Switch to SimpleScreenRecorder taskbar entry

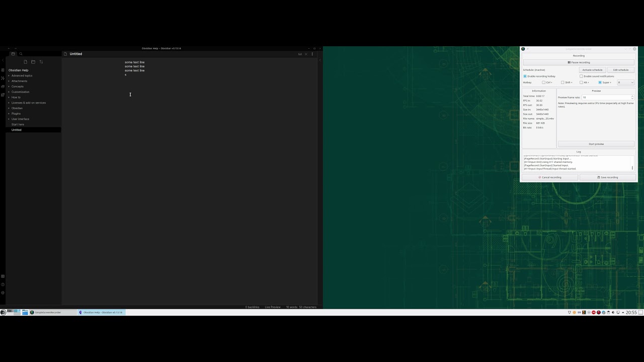[52, 312]
